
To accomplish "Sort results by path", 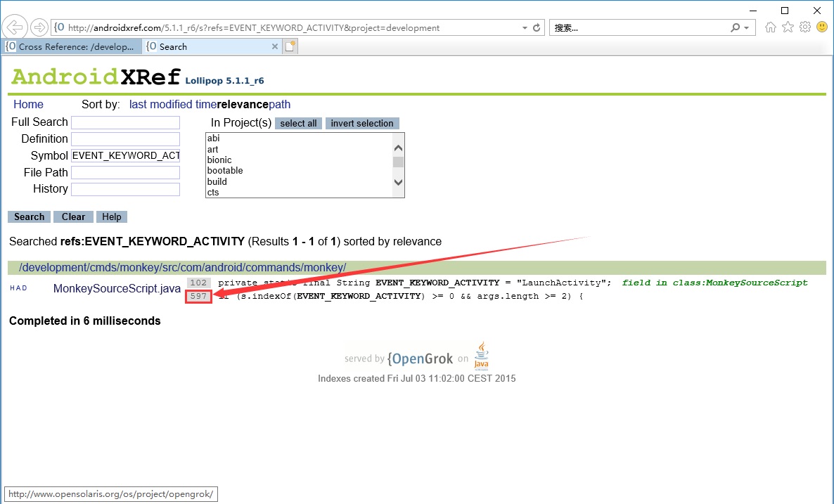I will 280,104.
